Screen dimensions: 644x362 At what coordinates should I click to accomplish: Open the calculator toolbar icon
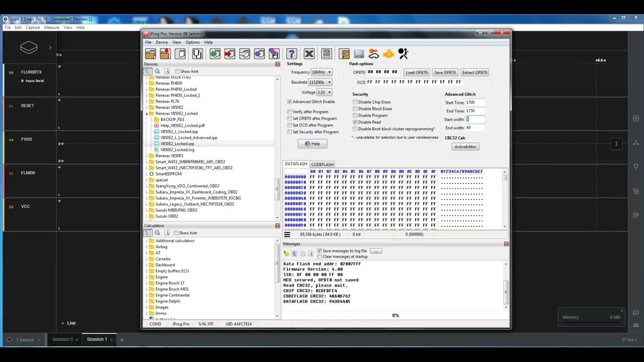click(x=327, y=54)
